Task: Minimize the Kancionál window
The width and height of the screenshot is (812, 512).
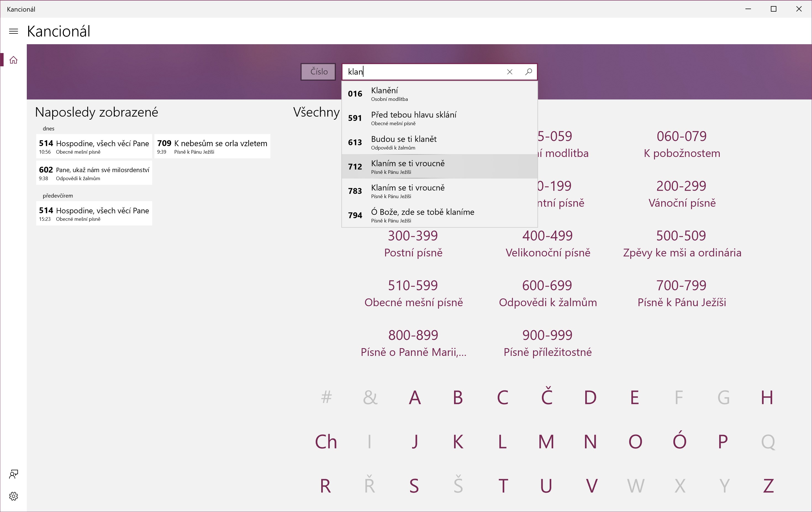Action: (748, 9)
